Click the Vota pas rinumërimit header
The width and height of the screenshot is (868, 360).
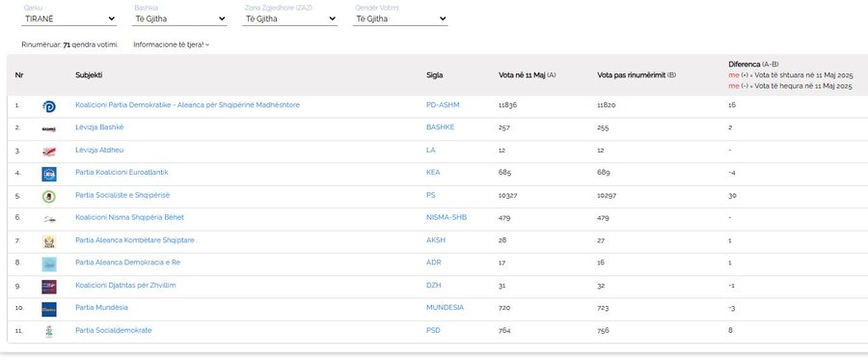pyautogui.click(x=637, y=74)
